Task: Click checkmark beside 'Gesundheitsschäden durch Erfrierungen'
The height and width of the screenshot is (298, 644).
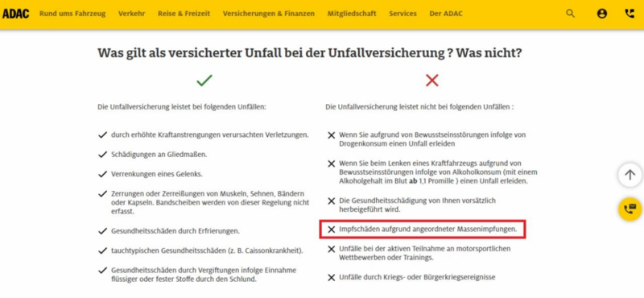Action: click(x=102, y=231)
